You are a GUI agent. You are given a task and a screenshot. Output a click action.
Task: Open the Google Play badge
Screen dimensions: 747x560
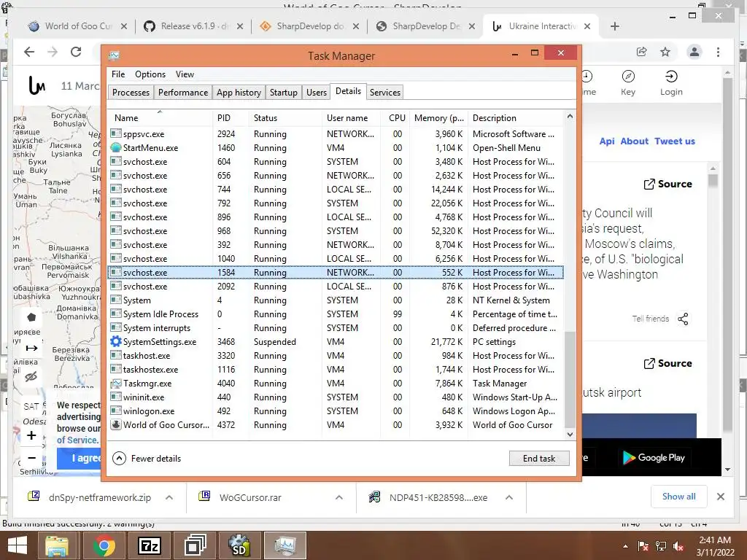(654, 458)
